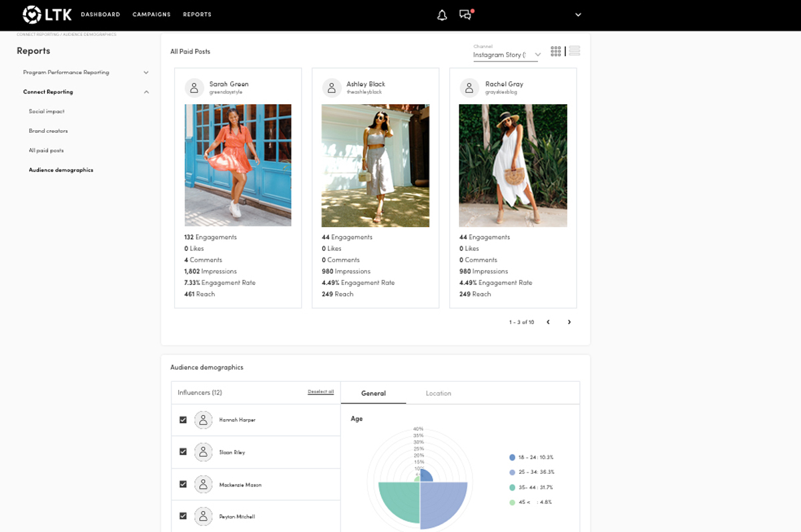Image resolution: width=801 pixels, height=532 pixels.
Task: Click the Deselect all link
Action: [x=320, y=392]
